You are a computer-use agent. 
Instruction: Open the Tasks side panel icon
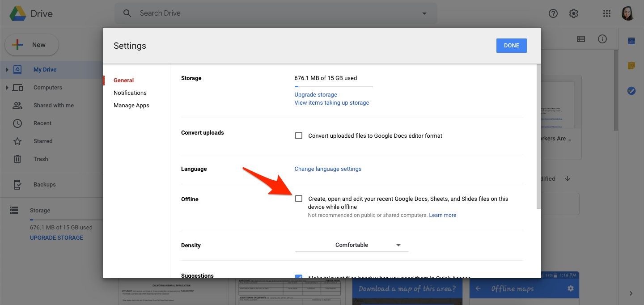pyautogui.click(x=631, y=91)
